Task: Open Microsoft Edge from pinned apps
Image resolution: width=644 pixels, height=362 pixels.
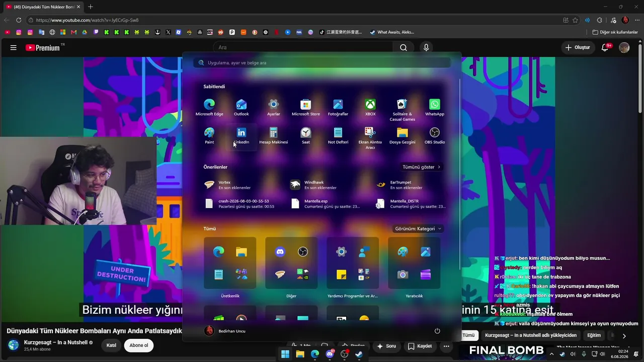Action: [x=209, y=107]
